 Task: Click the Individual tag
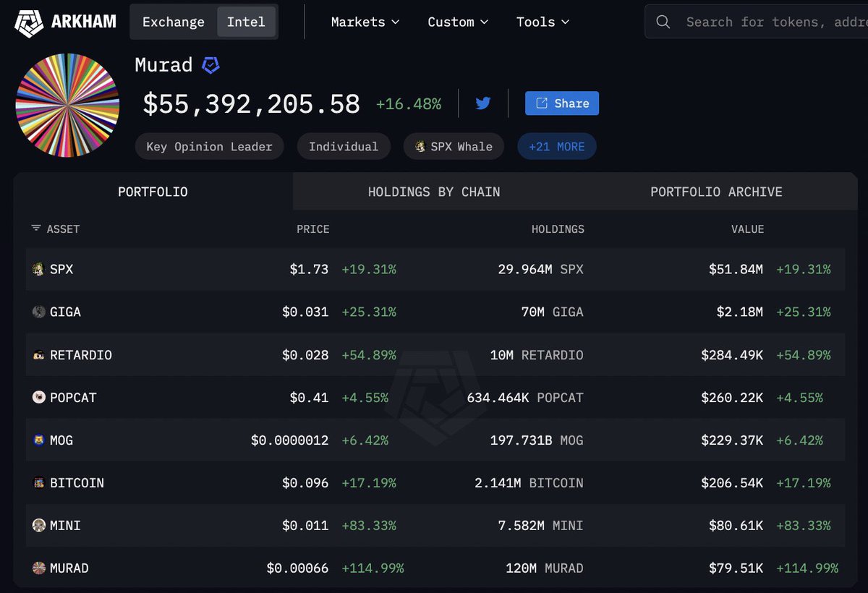pos(344,147)
